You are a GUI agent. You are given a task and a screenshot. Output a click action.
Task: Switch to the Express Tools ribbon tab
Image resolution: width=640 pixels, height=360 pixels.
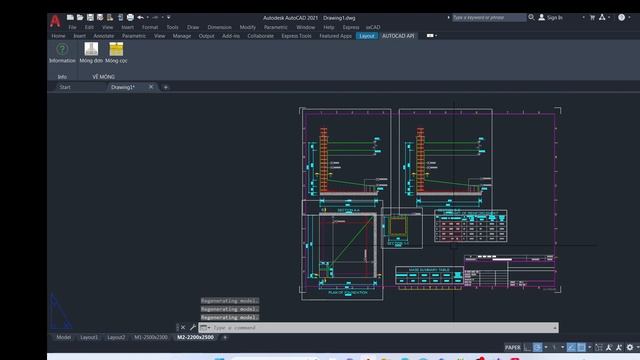click(x=296, y=36)
